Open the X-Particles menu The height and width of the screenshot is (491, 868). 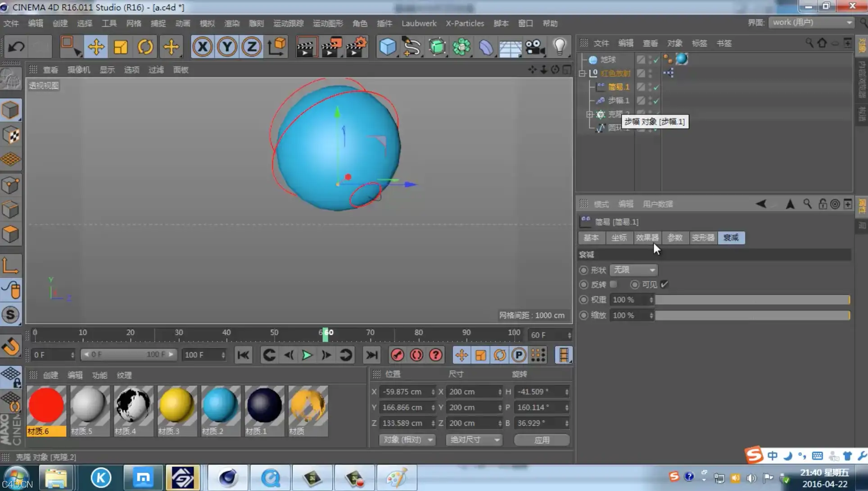(465, 23)
